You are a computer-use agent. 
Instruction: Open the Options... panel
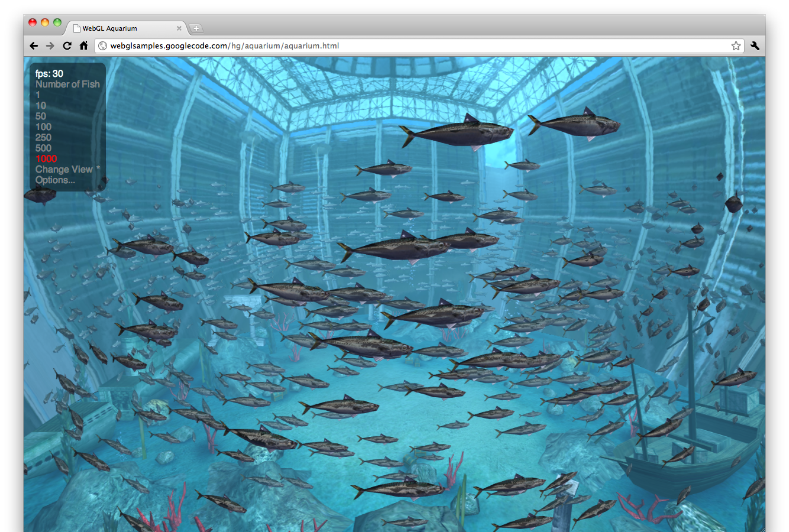coord(55,180)
